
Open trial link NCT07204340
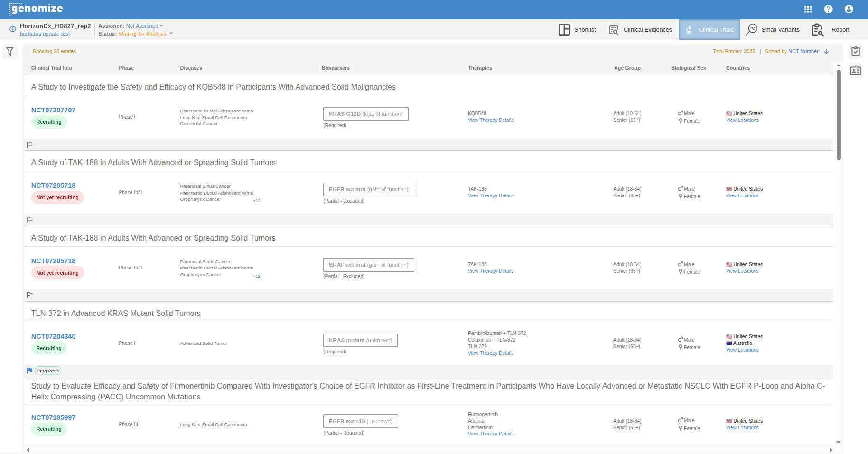(53, 336)
